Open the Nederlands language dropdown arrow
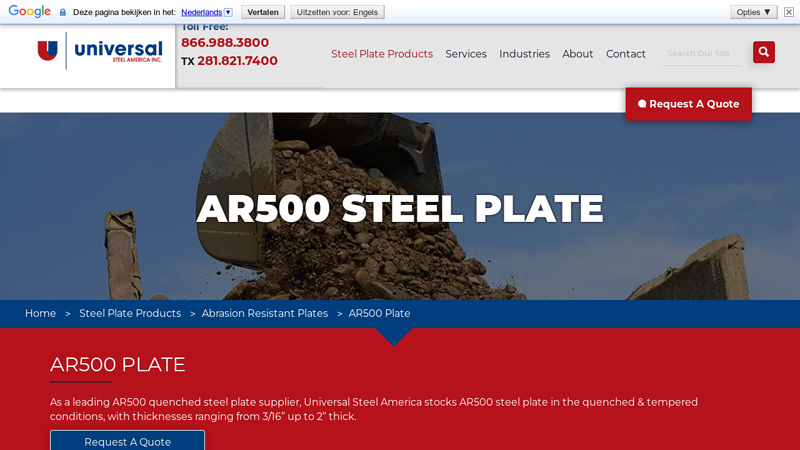This screenshot has height=450, width=800. click(x=229, y=12)
